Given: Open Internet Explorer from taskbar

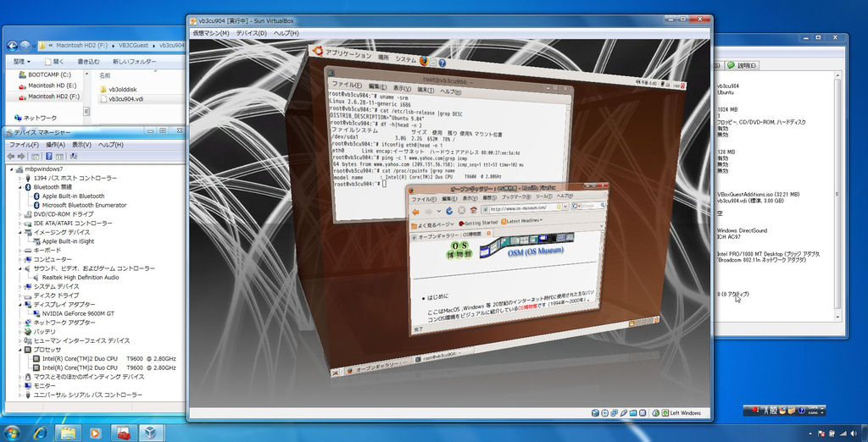Looking at the screenshot, I should pyautogui.click(x=41, y=432).
